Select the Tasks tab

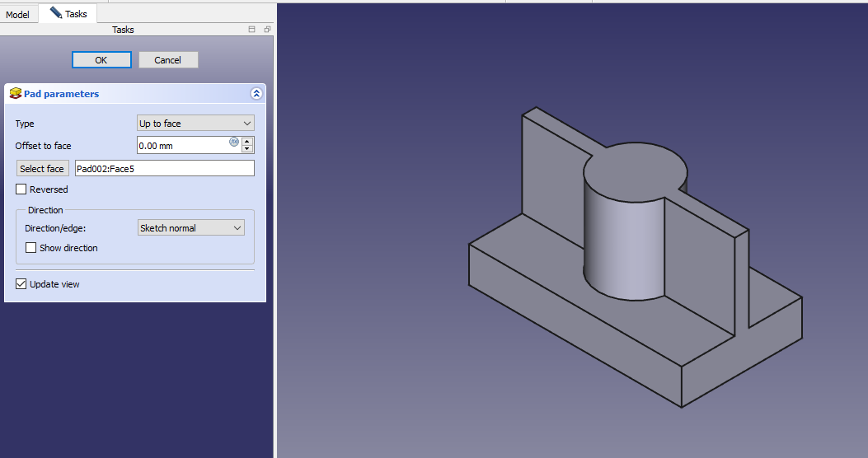68,14
